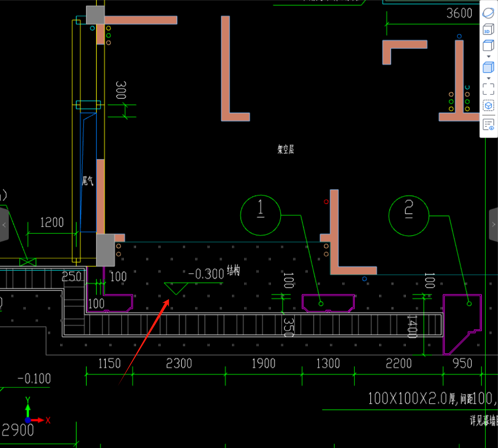Click the 100X100X2.0 annotation text
This screenshot has width=498, height=448.
[x=407, y=399]
